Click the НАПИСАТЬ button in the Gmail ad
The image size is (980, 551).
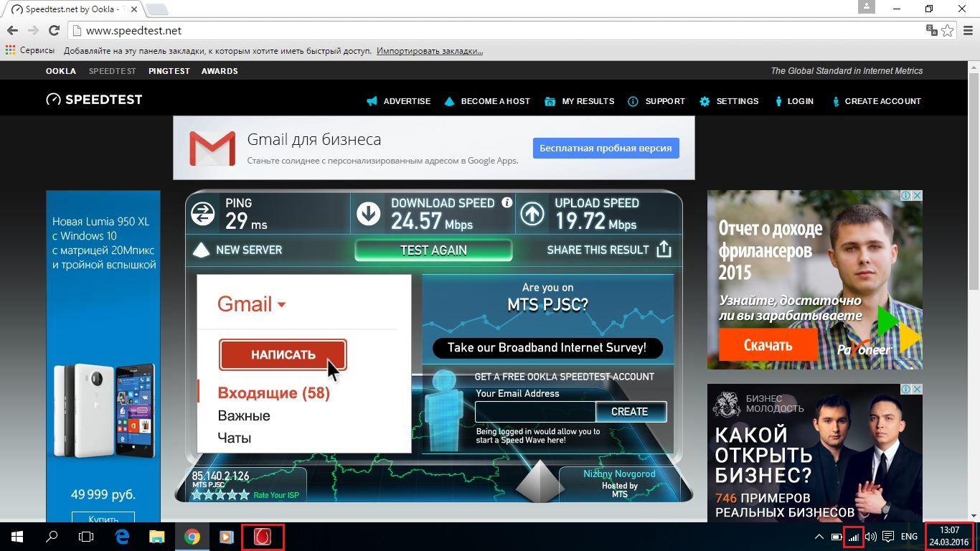pyautogui.click(x=283, y=354)
